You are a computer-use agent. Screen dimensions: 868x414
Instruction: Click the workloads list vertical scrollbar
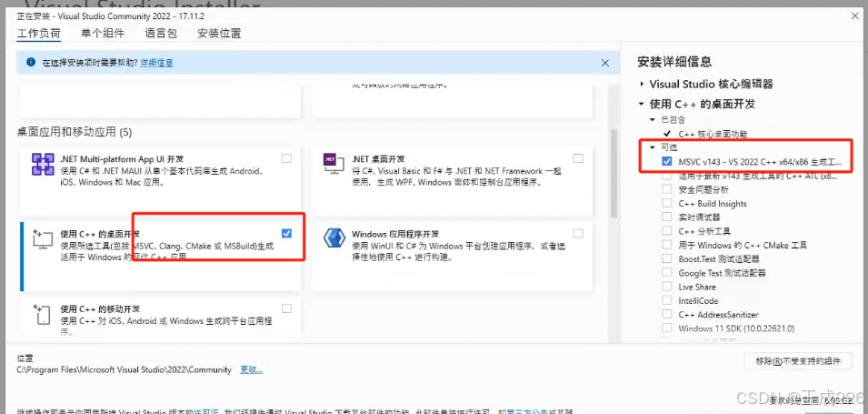[613, 174]
